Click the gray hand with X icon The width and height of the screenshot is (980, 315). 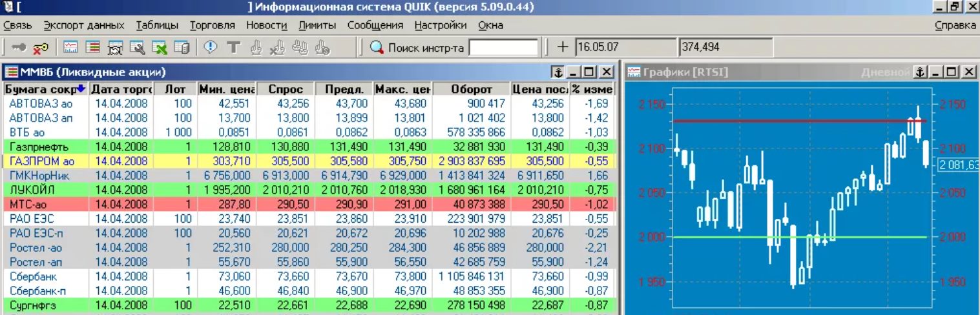pos(278,47)
